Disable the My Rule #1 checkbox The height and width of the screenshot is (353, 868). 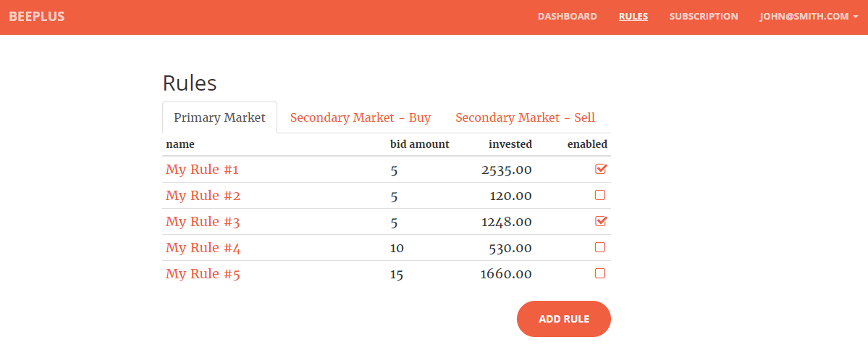[x=600, y=169]
